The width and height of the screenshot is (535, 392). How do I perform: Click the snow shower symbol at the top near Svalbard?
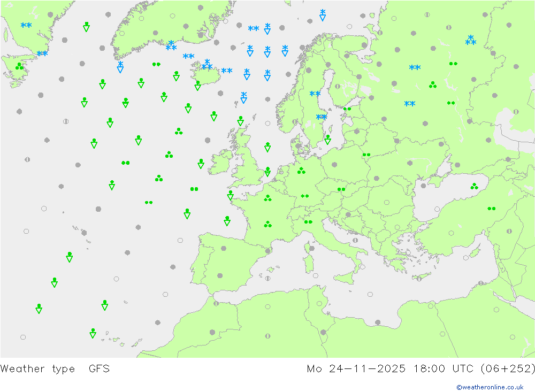click(x=323, y=15)
